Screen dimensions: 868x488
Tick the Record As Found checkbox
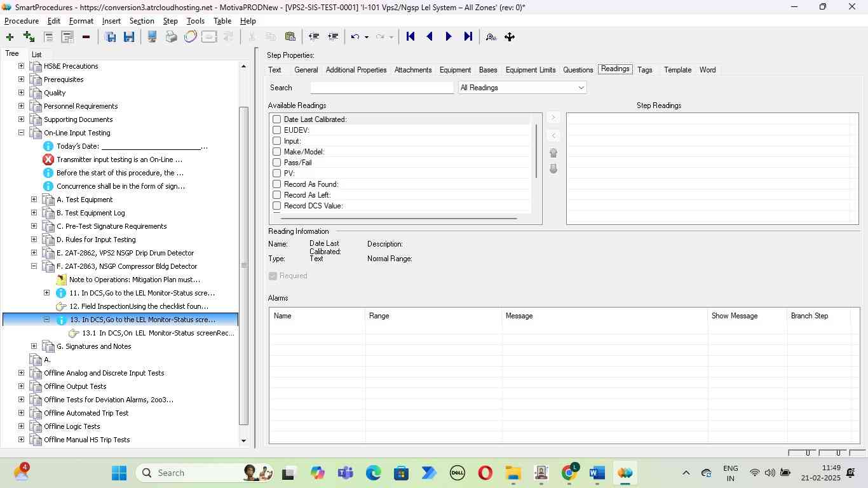276,184
